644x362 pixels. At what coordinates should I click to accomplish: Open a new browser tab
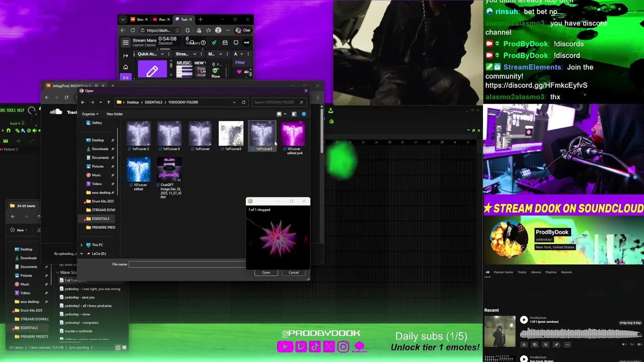[200, 20]
